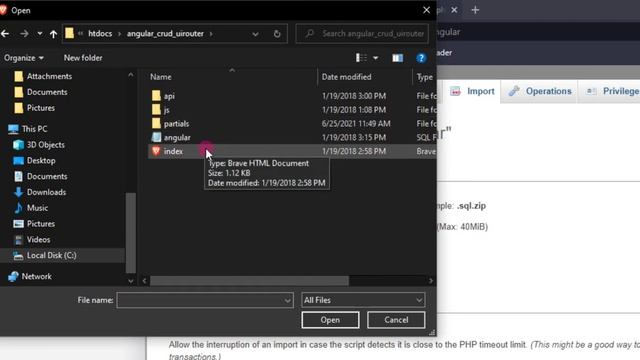Expand the File name dropdown arrow
The image size is (640, 360).
(x=287, y=300)
